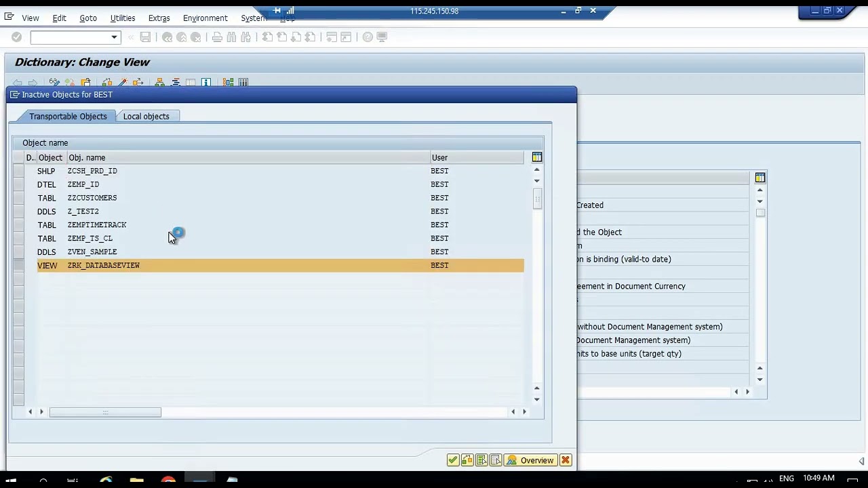
Task: Switch to the Local objects tab
Action: tap(146, 117)
